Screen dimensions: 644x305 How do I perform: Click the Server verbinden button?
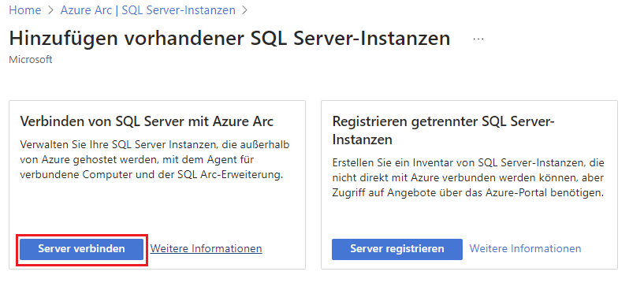[x=81, y=249]
